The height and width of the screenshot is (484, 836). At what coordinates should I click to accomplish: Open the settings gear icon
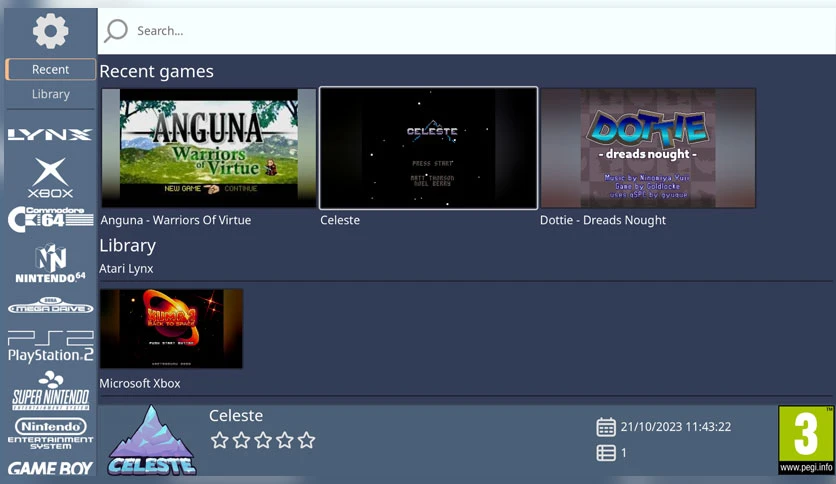pyautogui.click(x=51, y=31)
